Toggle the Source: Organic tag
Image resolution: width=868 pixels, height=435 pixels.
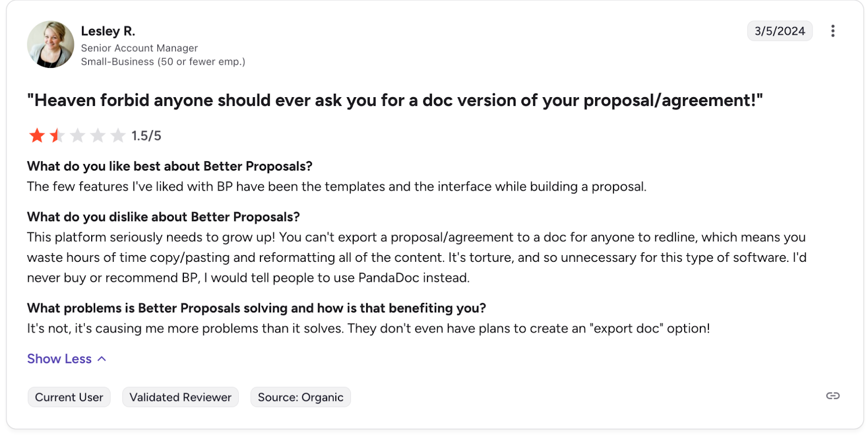tap(300, 396)
